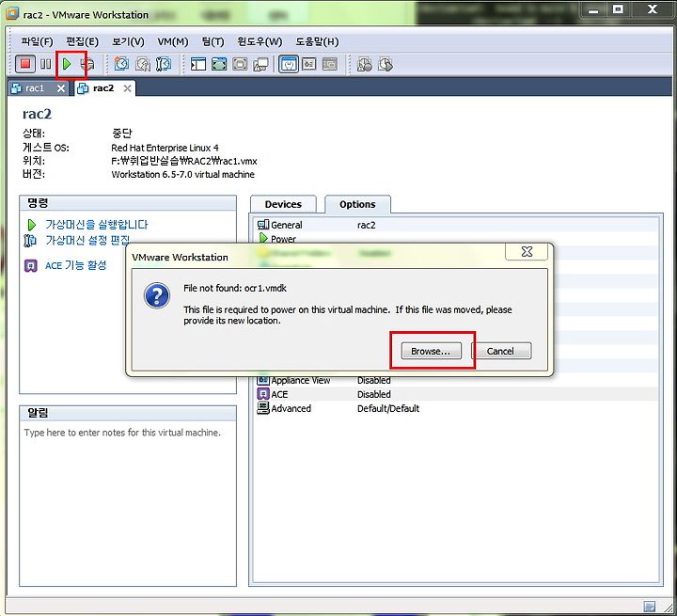
Task: Click the 'Red Hat Enterprise Linux 4' text
Action: click(x=165, y=148)
